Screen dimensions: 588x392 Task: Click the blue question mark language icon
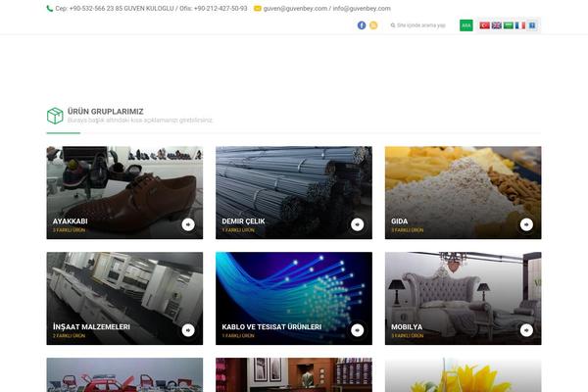pyautogui.click(x=532, y=25)
